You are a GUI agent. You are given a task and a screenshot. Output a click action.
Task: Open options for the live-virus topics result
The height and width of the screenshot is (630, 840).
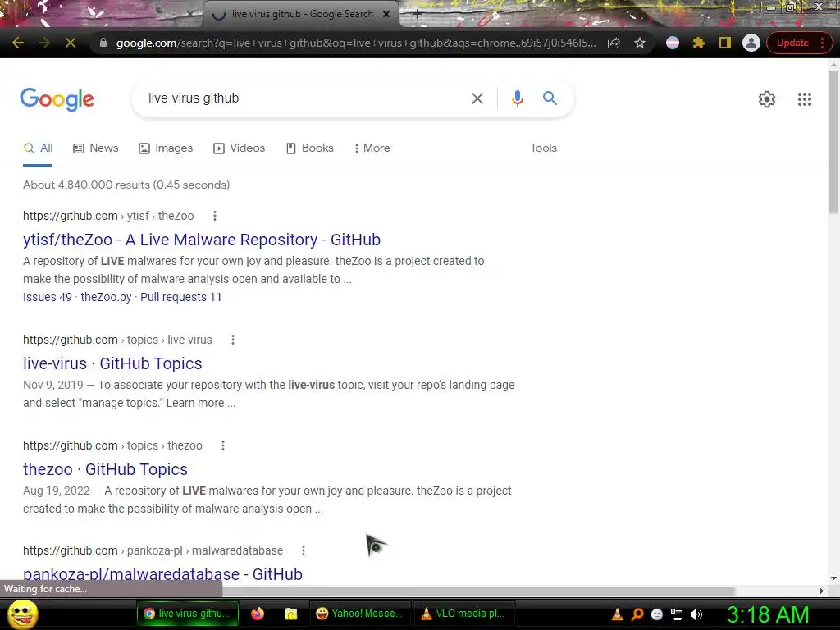232,340
